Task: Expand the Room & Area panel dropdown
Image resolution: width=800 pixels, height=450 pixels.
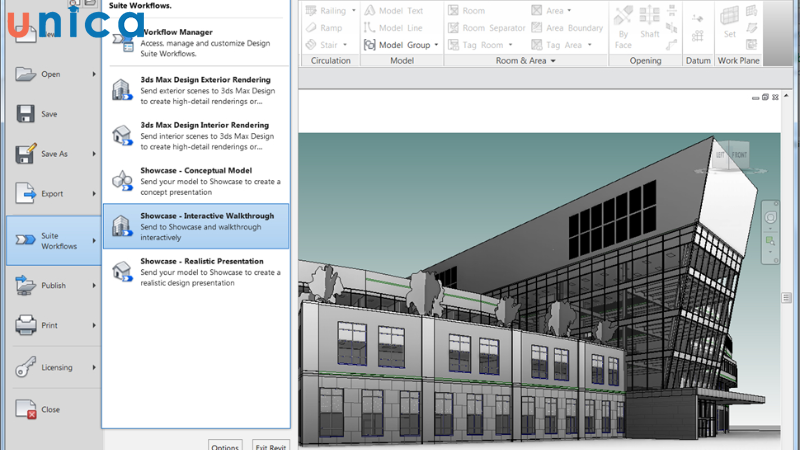Action: [553, 61]
